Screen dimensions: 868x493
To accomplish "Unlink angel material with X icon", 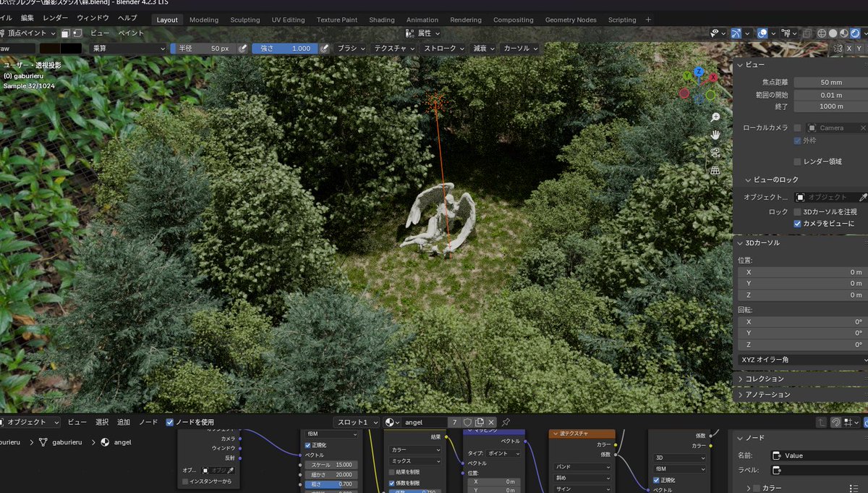I will [x=491, y=422].
